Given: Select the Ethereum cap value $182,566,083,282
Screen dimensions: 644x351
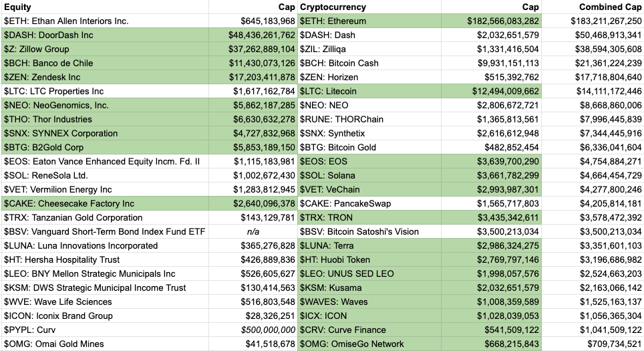Looking at the screenshot, I should pos(491,21).
